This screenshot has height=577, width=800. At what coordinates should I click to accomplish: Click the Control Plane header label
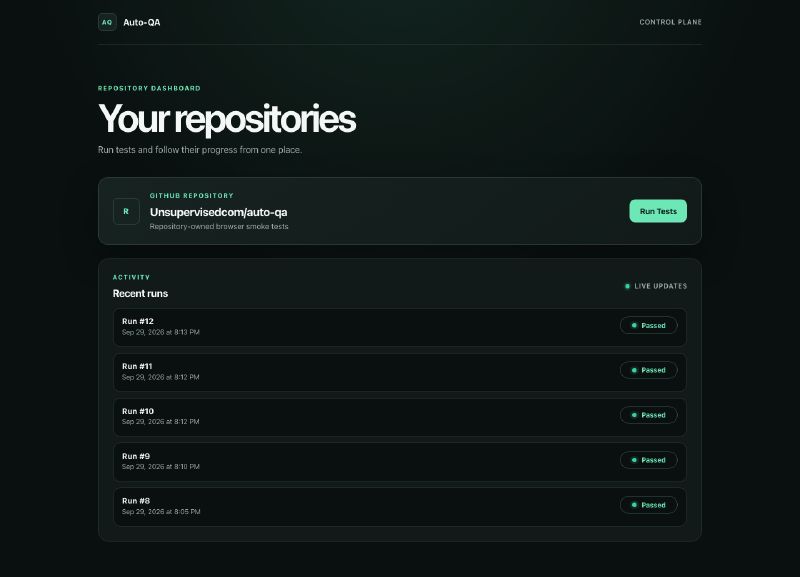pyautogui.click(x=670, y=22)
